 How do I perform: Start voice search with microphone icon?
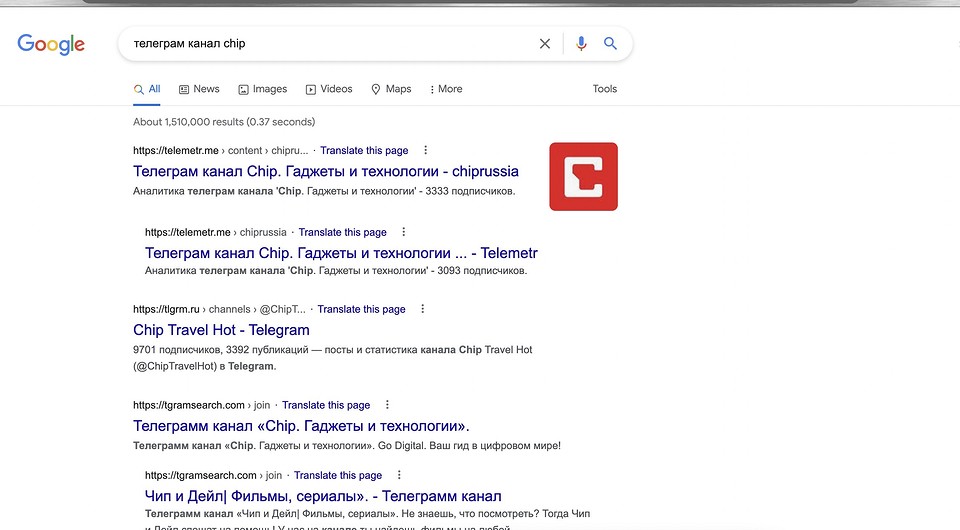[581, 43]
